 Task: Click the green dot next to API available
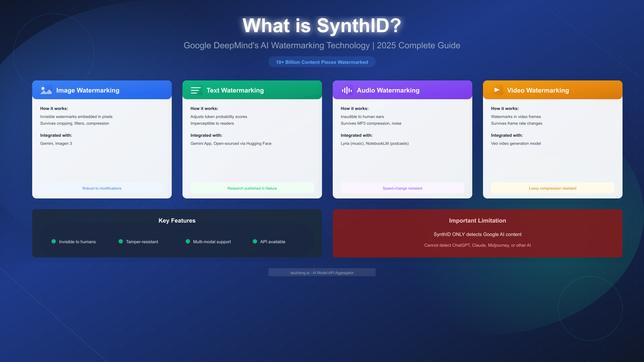click(255, 242)
